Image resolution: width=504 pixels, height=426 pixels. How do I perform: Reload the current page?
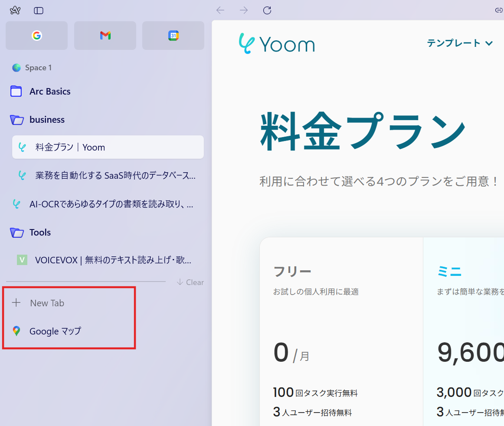267,10
